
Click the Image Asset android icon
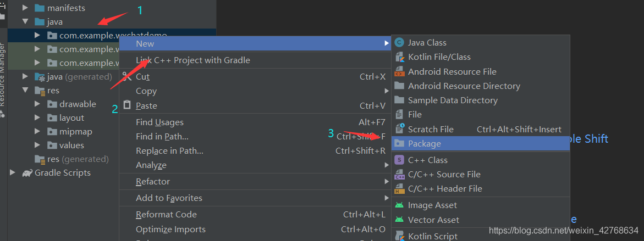[x=399, y=205]
